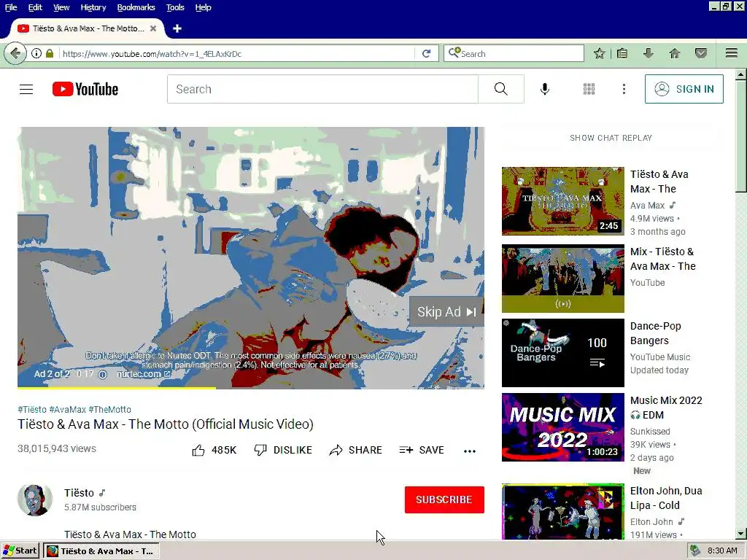747x560 pixels.
Task: Skip the ad with Skip Ad
Action: 446,312
